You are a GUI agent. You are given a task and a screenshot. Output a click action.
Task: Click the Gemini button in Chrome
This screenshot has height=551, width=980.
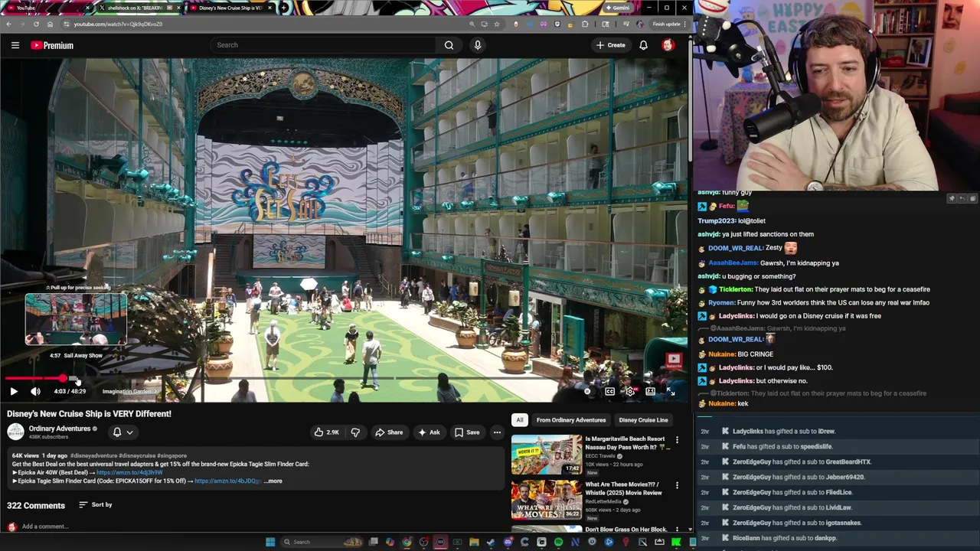coord(619,8)
